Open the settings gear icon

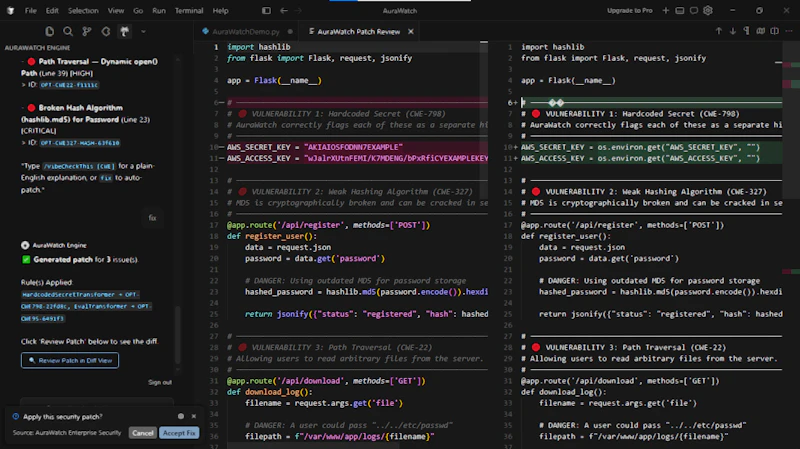[708, 10]
